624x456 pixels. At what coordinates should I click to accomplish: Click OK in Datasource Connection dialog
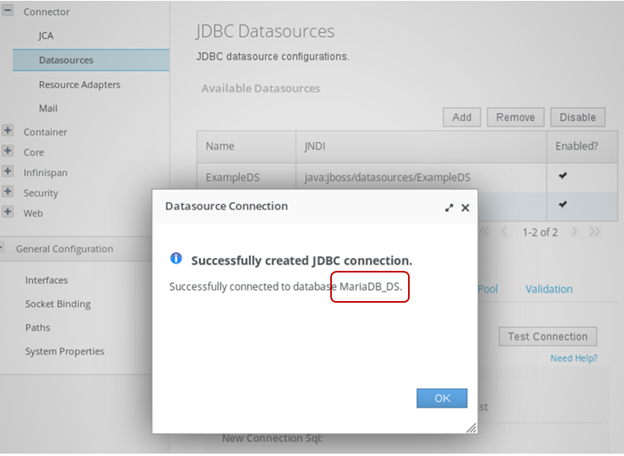pyautogui.click(x=441, y=398)
